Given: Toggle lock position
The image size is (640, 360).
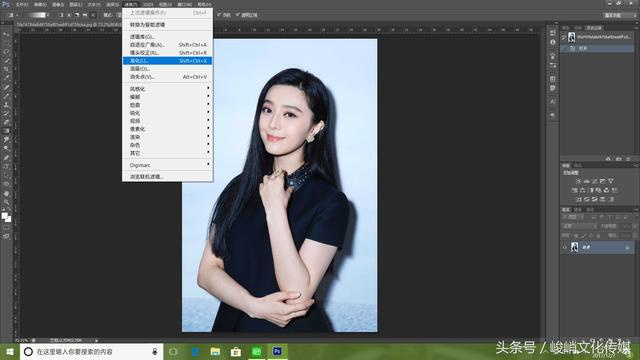Looking at the screenshot, I should 591,236.
